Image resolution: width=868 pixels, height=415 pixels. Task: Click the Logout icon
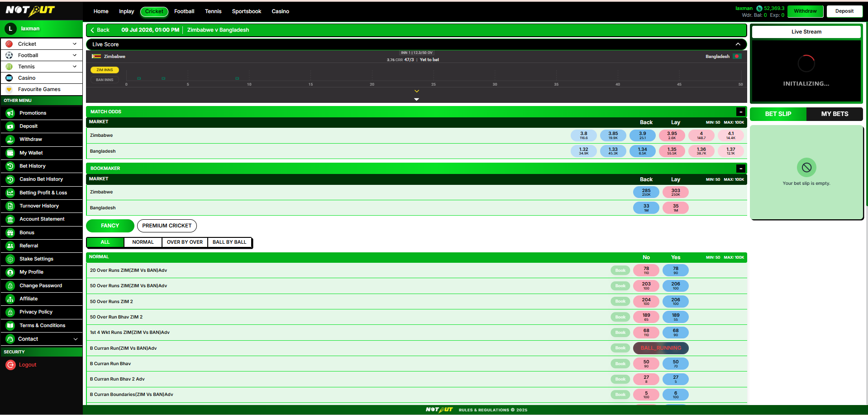coord(10,365)
